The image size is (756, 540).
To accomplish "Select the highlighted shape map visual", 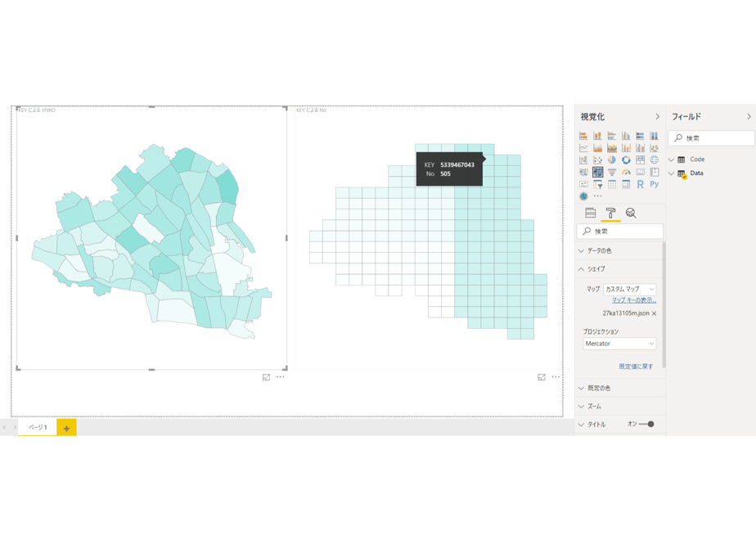I will tap(597, 172).
